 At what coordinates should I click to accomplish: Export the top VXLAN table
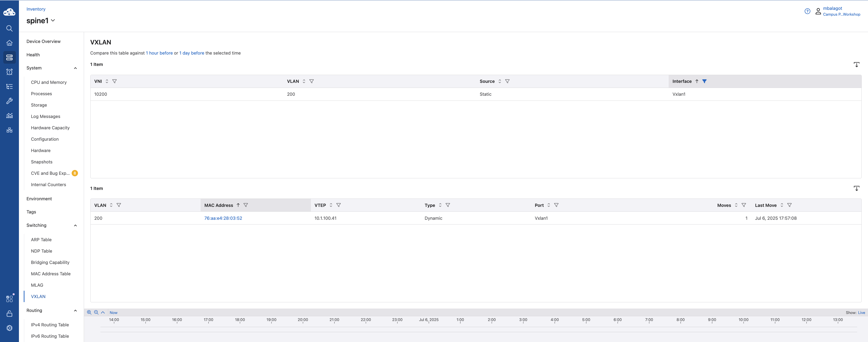[856, 64]
